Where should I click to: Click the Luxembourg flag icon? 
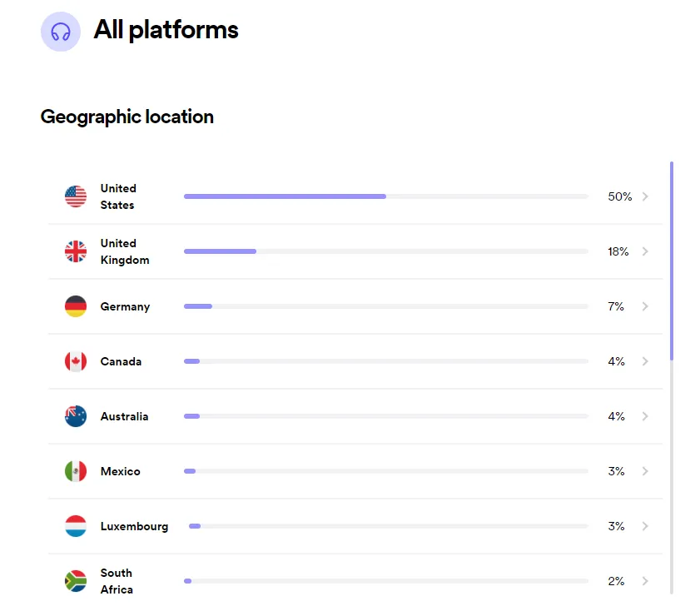[76, 526]
